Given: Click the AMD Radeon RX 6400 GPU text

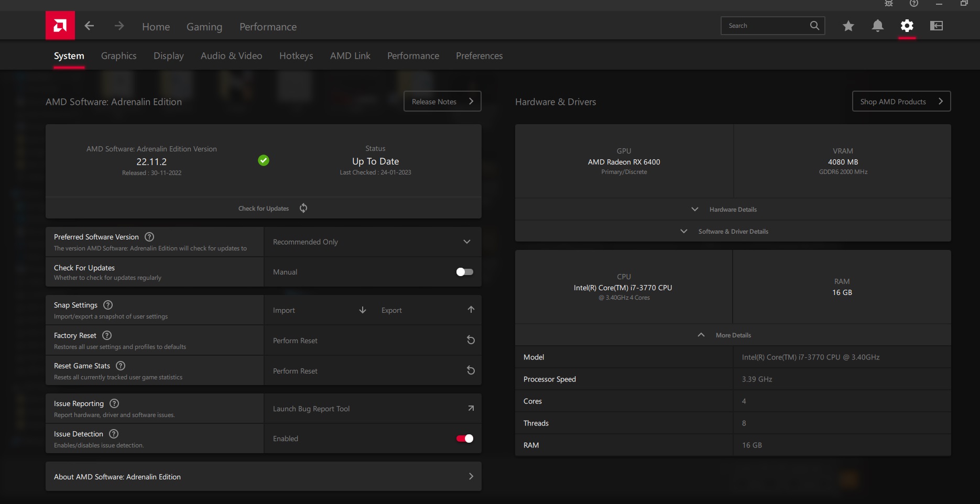Looking at the screenshot, I should [x=624, y=162].
